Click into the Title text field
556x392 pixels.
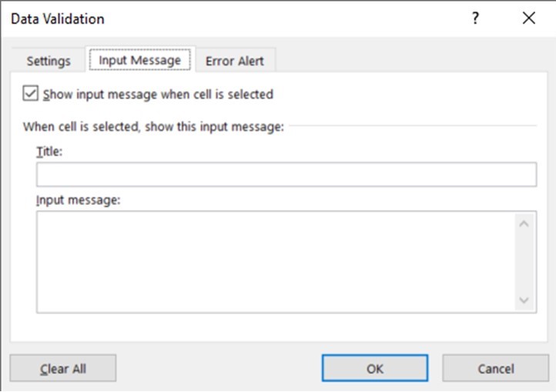(x=286, y=175)
